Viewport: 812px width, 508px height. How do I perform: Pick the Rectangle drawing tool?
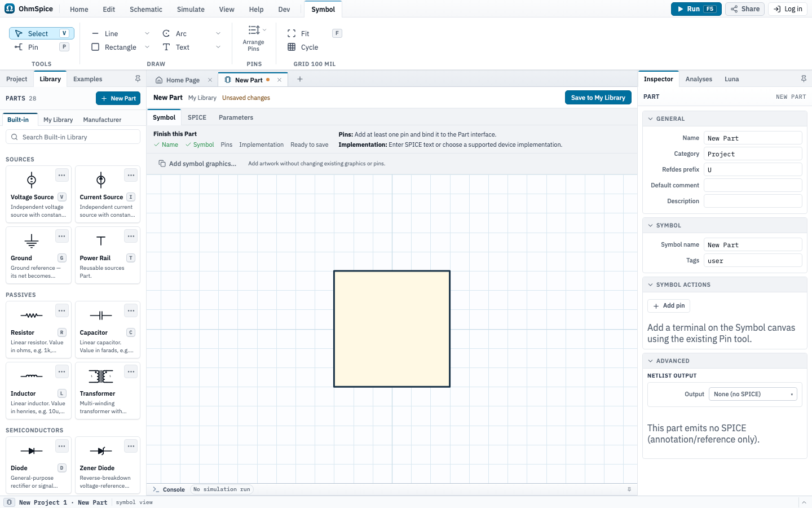(x=115, y=47)
